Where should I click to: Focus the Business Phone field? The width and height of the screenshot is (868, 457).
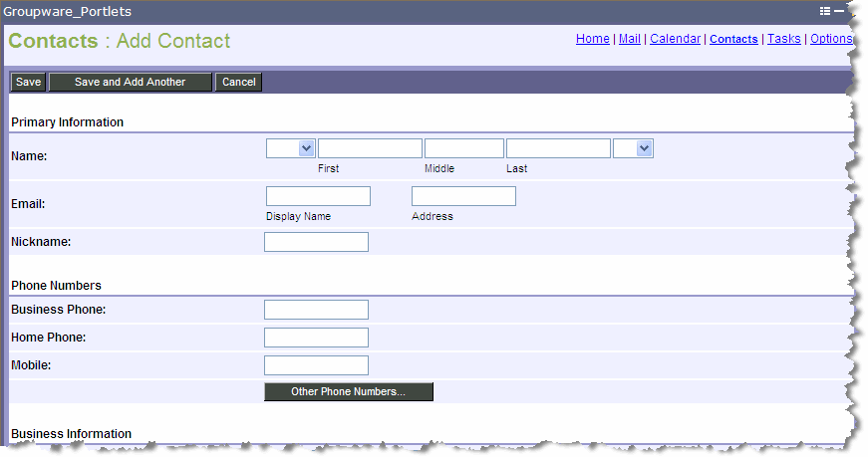click(316, 310)
